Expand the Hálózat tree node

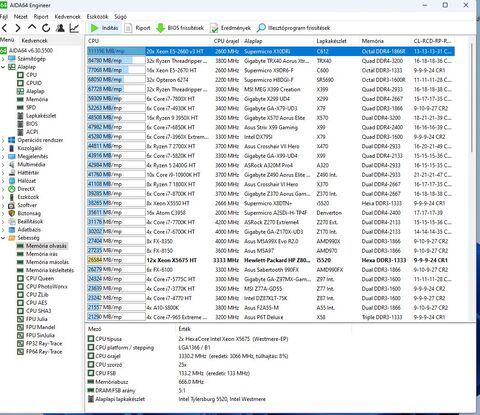[x=3, y=181]
